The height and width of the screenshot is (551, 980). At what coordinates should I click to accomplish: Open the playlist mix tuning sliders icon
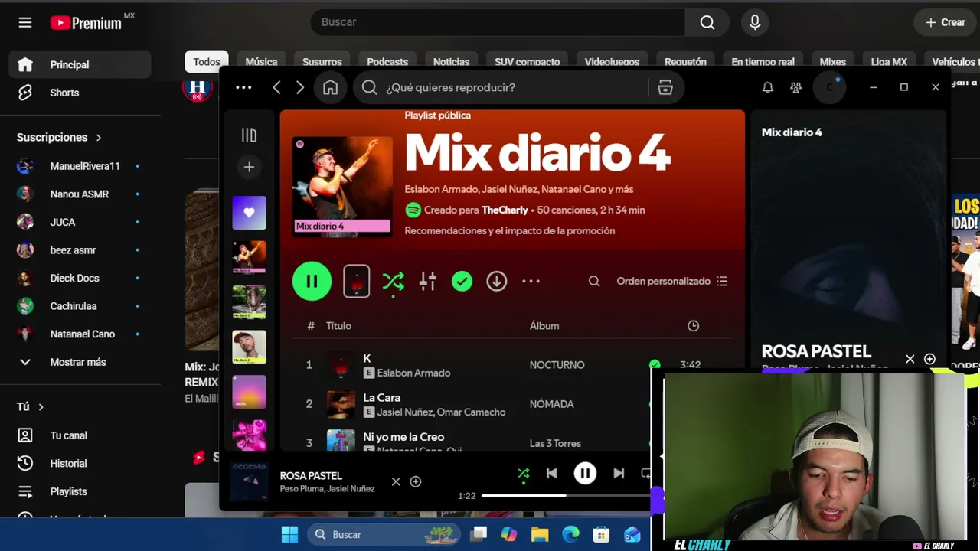click(428, 281)
